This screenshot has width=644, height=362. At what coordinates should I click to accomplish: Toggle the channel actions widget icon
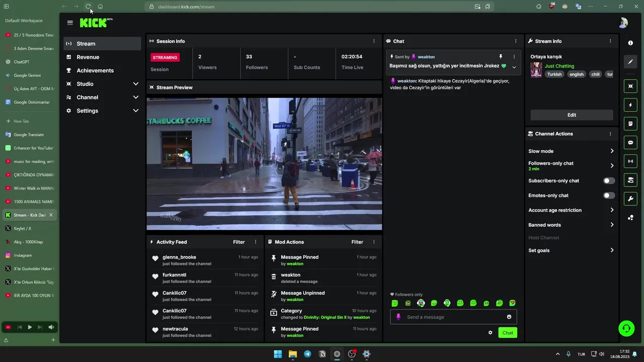(x=630, y=180)
